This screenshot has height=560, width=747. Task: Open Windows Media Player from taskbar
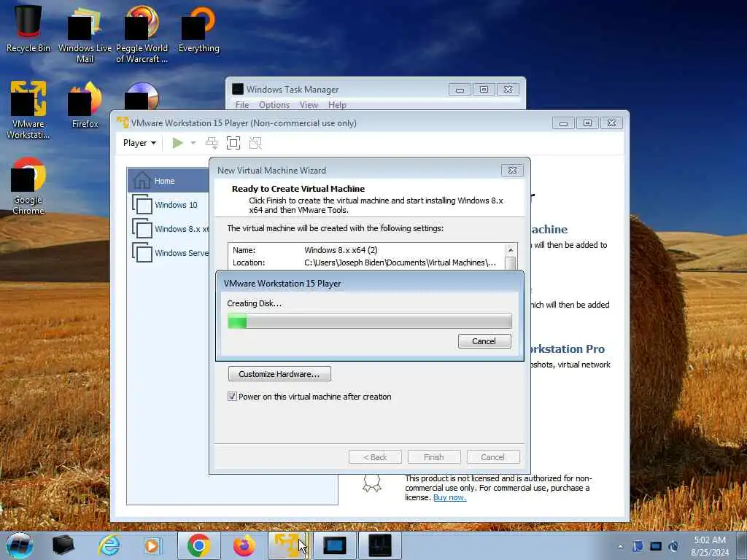(x=152, y=545)
